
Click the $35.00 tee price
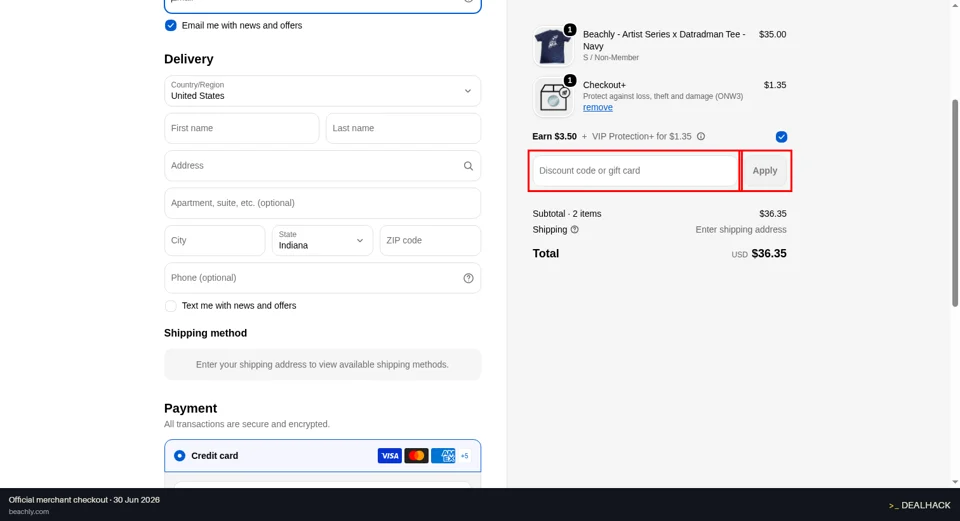773,34
